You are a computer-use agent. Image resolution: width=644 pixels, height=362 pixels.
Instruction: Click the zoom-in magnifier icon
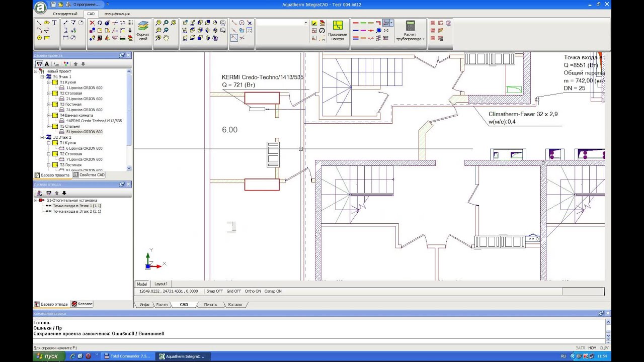click(x=166, y=23)
